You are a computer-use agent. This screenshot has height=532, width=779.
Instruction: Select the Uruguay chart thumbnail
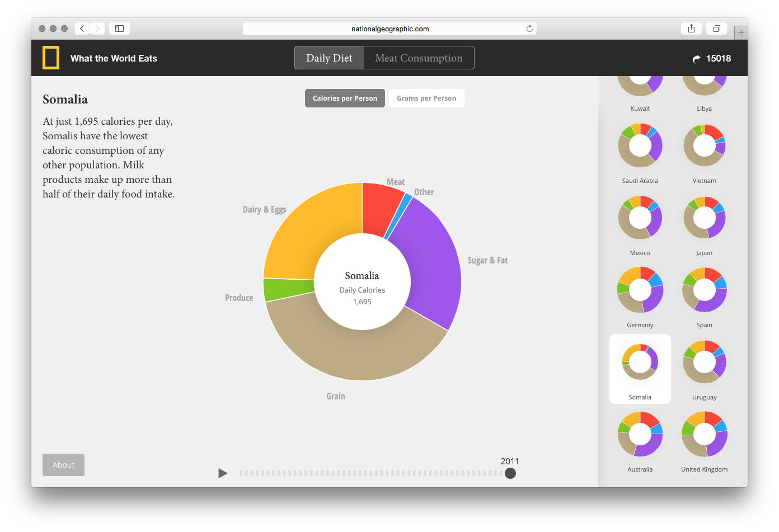pos(704,362)
